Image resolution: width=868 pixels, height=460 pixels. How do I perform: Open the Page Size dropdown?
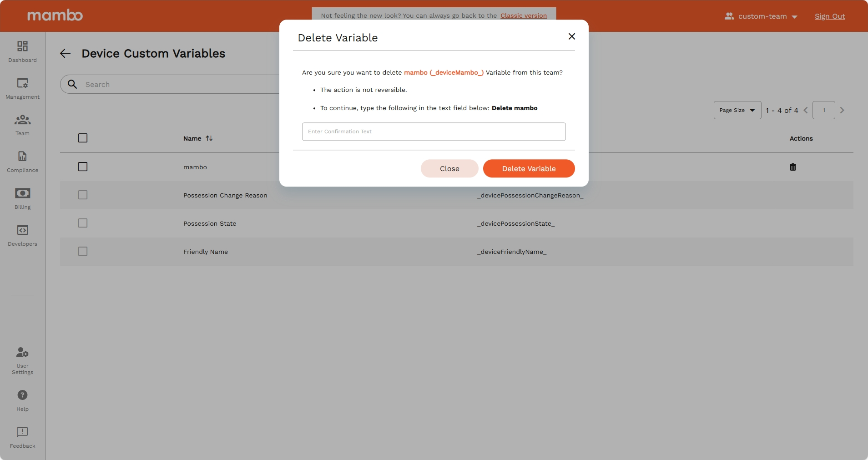[737, 110]
